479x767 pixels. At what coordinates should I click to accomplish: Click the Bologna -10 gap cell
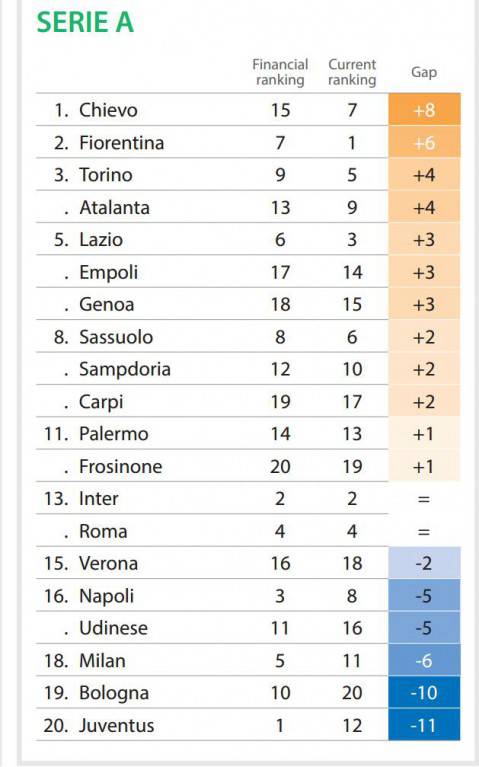tap(424, 693)
